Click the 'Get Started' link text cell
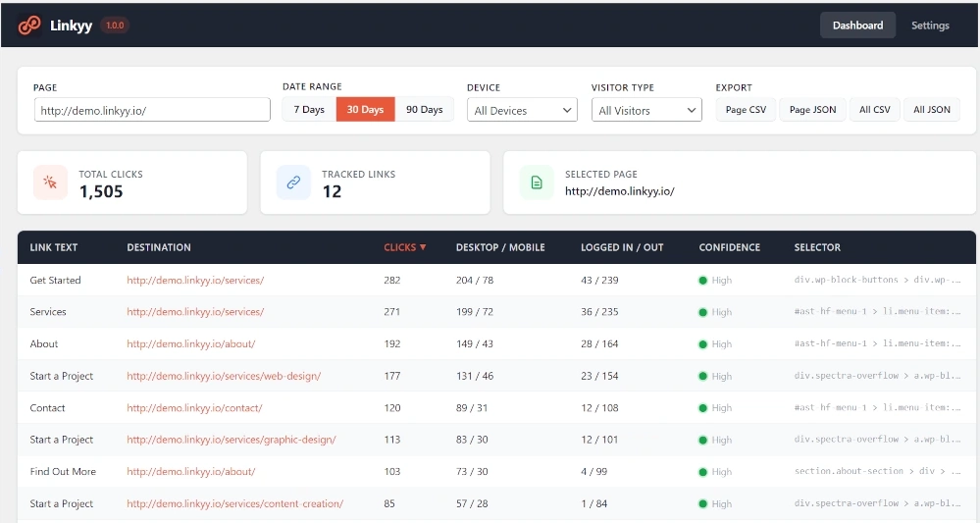The image size is (980, 523). point(55,280)
